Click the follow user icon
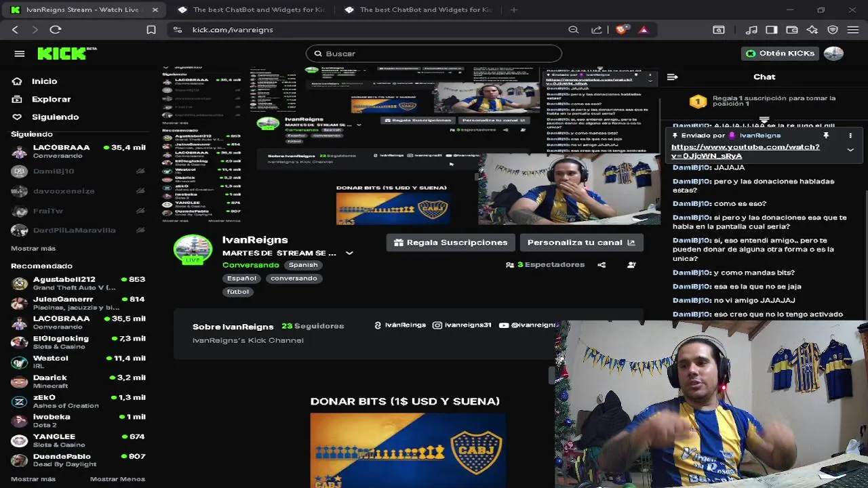This screenshot has height=488, width=868. (x=631, y=265)
